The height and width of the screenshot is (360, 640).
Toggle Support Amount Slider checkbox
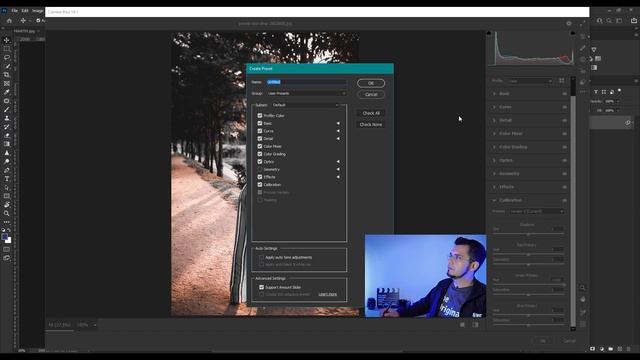(261, 287)
